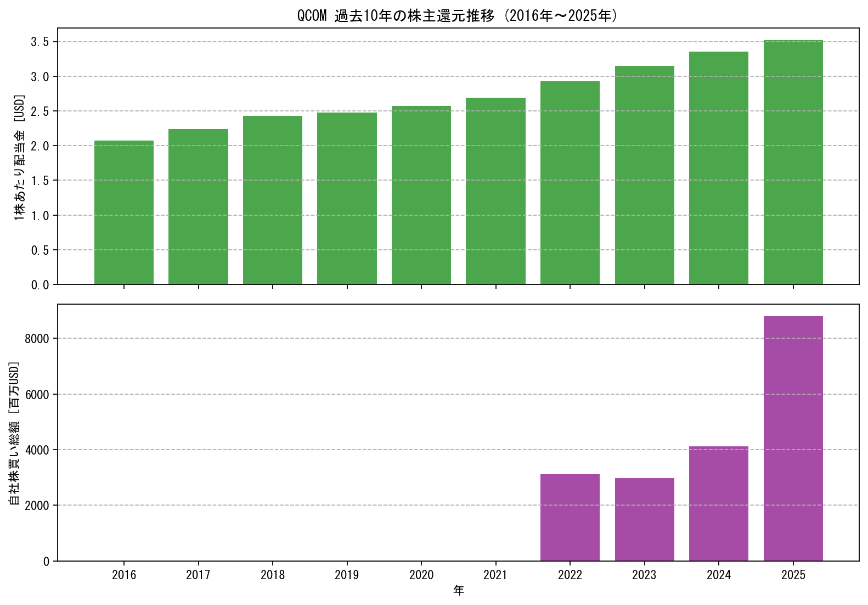Viewport: 868px width, 605px height.
Task: Click the 1.5 tick on dividend axis
Action: coord(40,181)
